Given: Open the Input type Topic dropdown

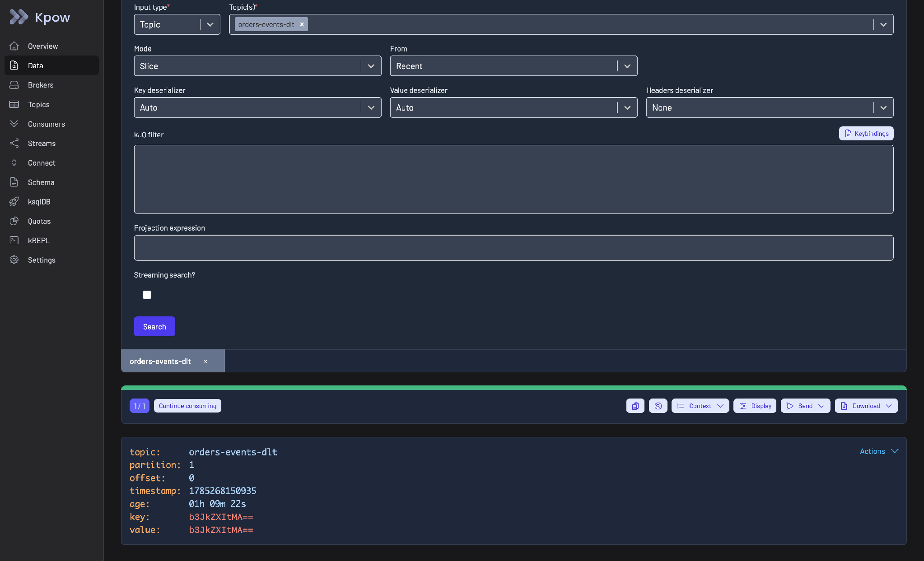Looking at the screenshot, I should pyautogui.click(x=177, y=24).
